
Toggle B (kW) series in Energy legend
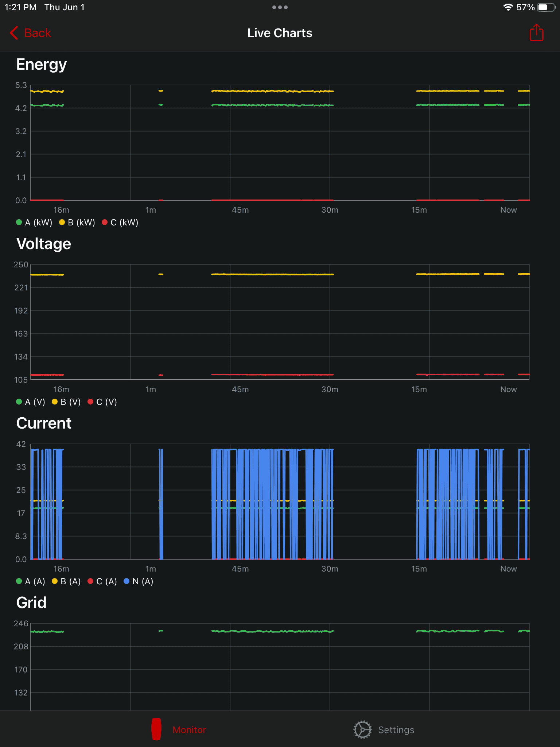[77, 222]
